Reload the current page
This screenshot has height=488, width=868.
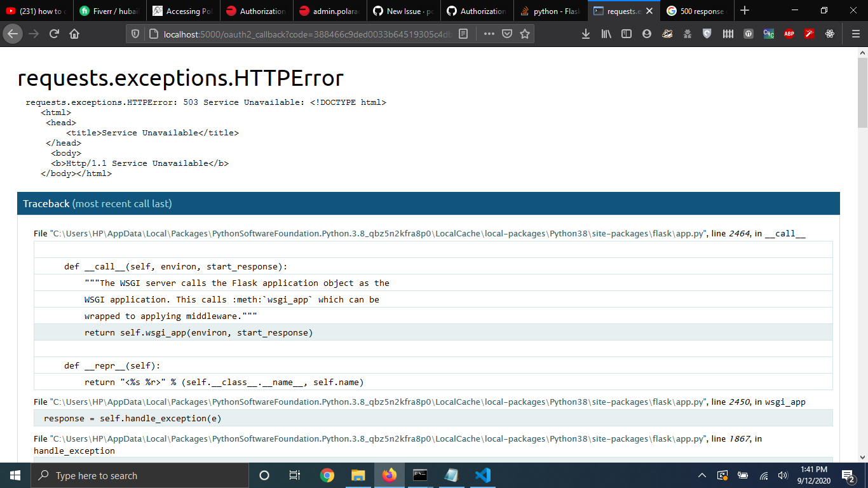coord(54,34)
